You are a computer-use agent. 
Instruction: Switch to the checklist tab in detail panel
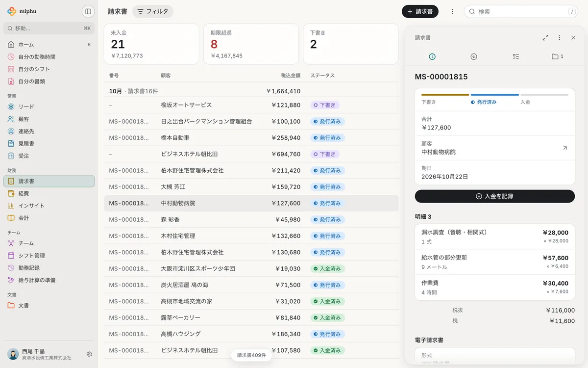click(515, 56)
